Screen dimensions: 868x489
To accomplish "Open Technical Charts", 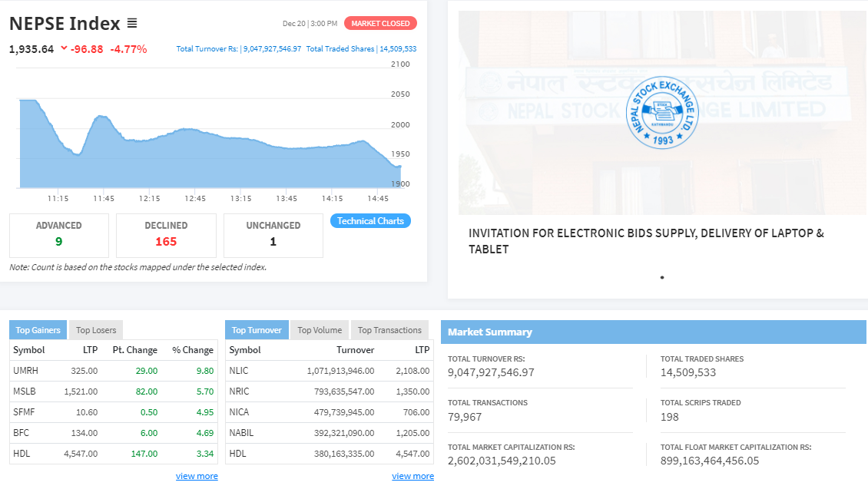I will click(x=370, y=221).
